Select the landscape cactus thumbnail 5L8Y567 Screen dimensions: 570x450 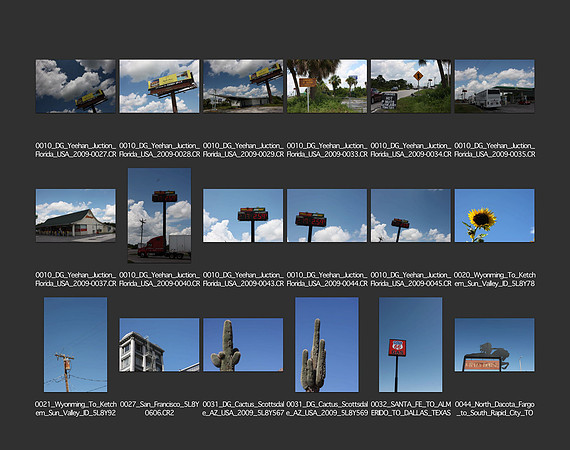(x=243, y=345)
